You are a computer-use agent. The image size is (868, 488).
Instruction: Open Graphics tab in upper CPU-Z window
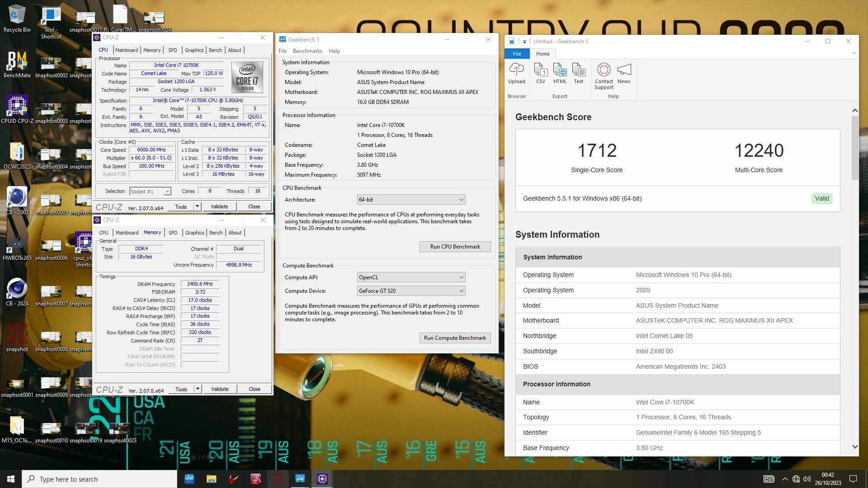(194, 50)
